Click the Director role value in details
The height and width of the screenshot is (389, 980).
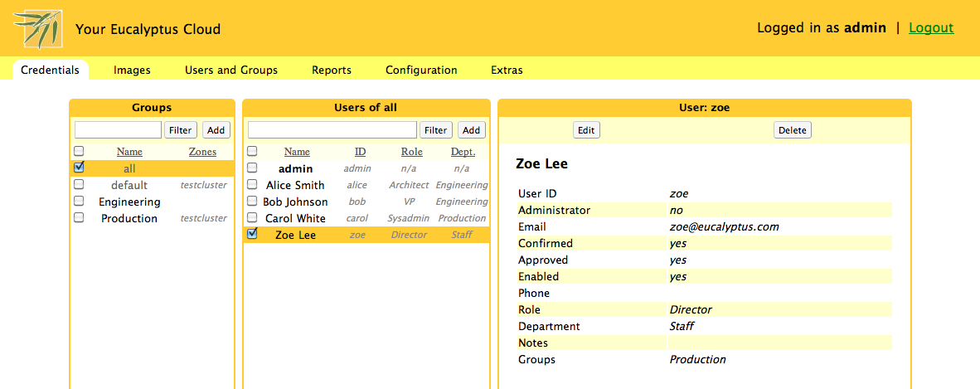click(691, 309)
